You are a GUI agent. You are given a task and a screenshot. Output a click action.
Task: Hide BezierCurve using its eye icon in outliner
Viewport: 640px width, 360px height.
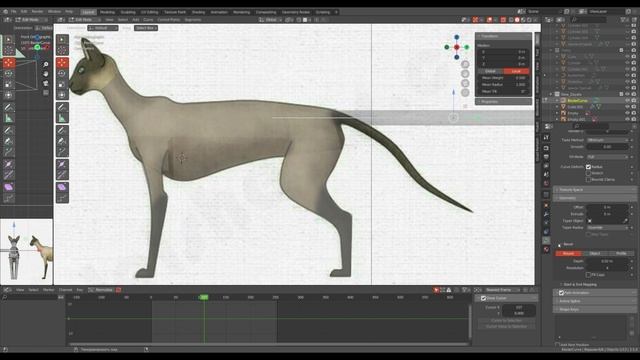[627, 100]
